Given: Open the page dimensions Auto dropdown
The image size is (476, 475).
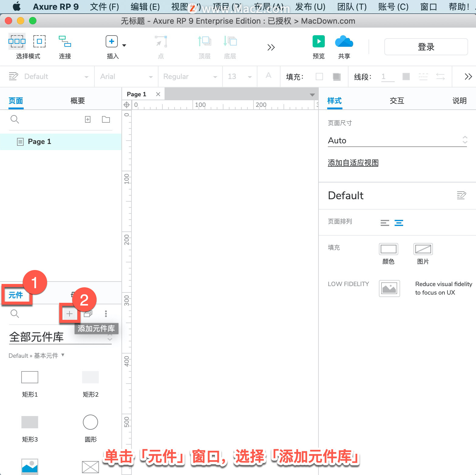Looking at the screenshot, I should click(397, 140).
